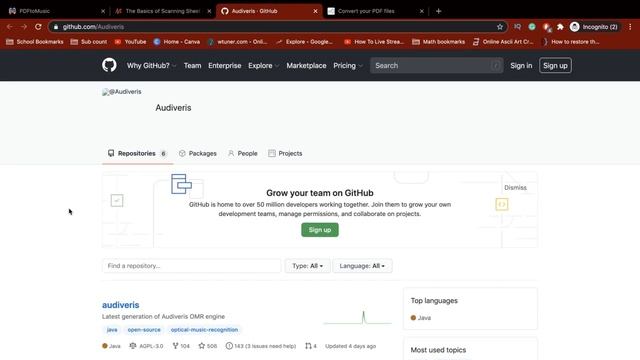640x360 pixels.
Task: Click the browser forward arrow
Action: 24,27
